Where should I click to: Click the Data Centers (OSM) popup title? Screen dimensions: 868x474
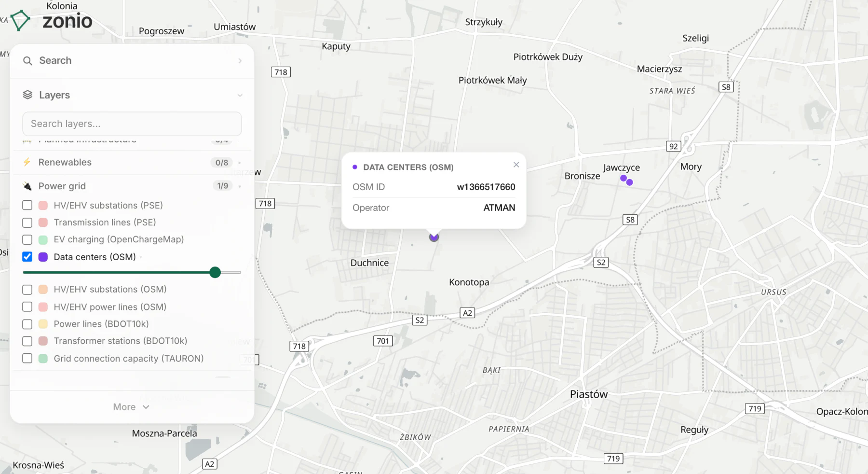(408, 167)
